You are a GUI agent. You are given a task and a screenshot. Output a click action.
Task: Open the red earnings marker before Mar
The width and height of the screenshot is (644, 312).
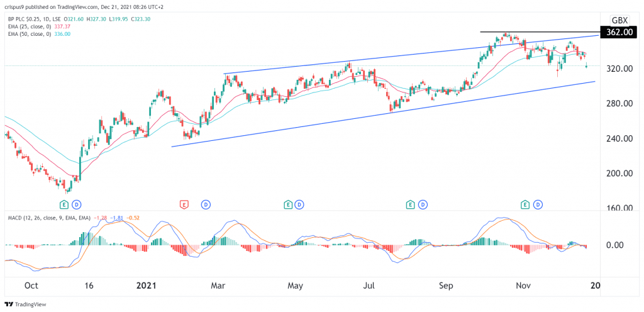click(184, 204)
